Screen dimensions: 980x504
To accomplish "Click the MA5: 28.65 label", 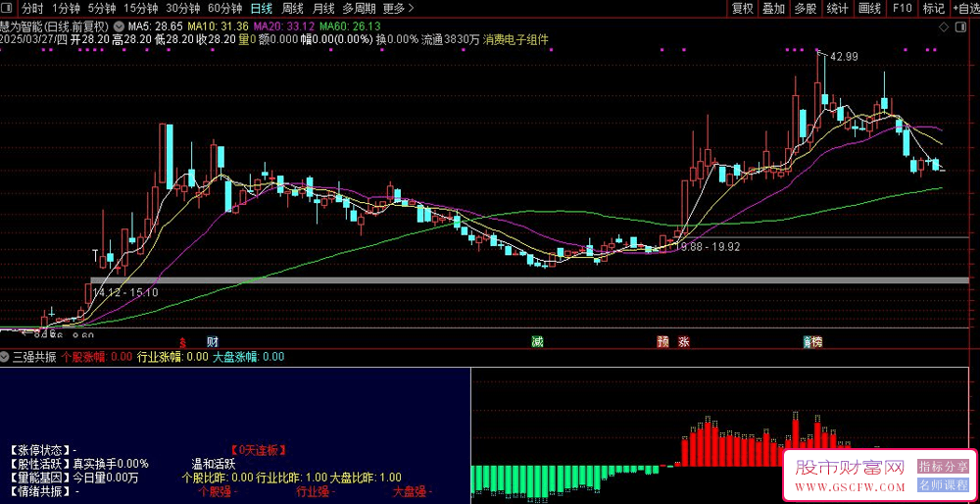I will (156, 26).
